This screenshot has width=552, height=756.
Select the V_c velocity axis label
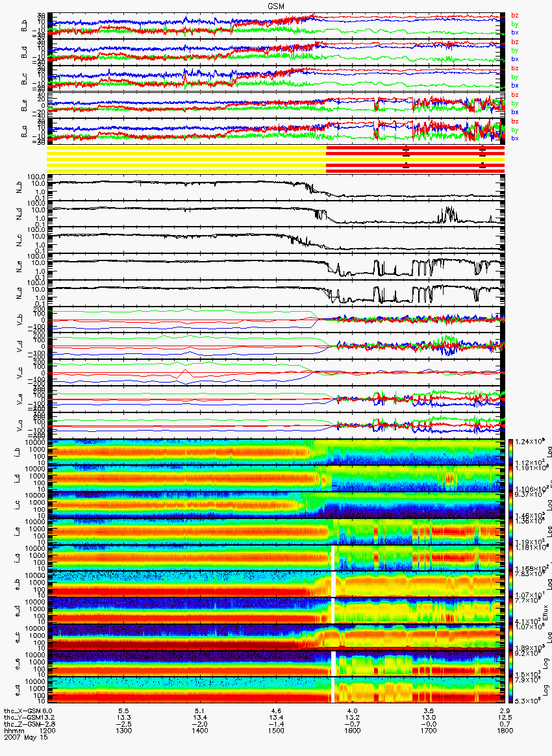(x=20, y=373)
